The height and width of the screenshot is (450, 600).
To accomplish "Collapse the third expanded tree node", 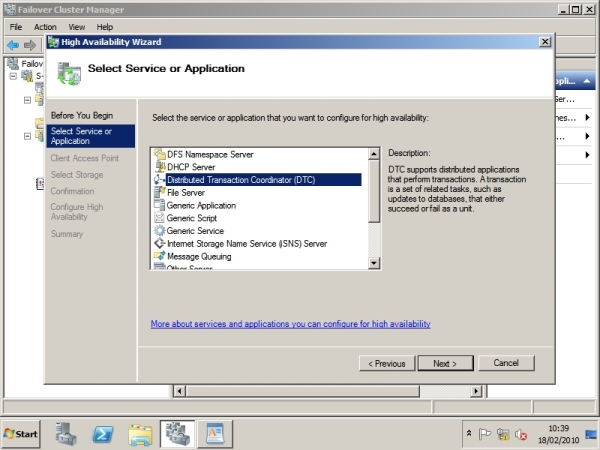I will pos(27,136).
